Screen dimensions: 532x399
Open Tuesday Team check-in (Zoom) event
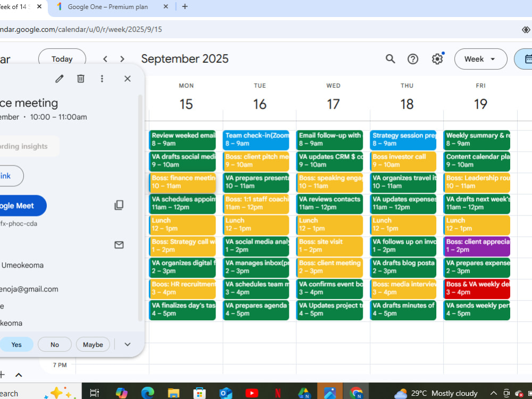point(256,140)
